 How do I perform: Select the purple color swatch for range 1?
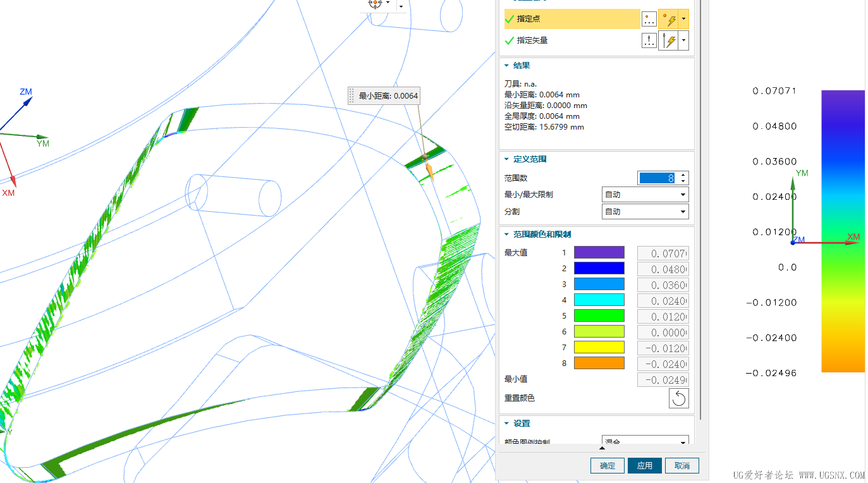coord(598,252)
